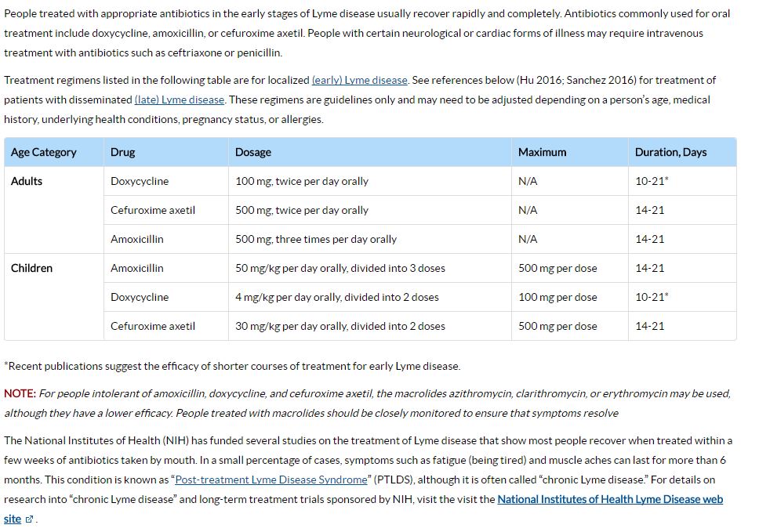Screen dimensions: 759x532
Task: Click the external link icon after "site"
Action: [x=30, y=519]
